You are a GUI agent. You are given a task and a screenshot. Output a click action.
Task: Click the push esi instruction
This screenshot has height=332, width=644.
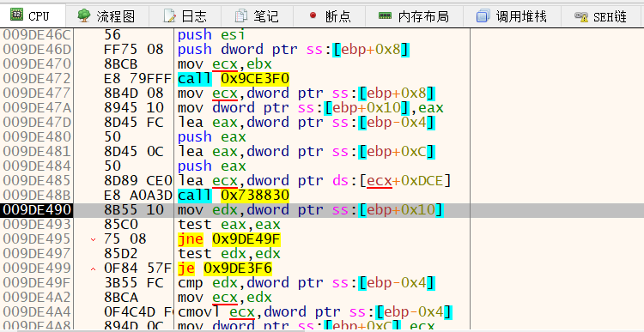[x=211, y=35]
